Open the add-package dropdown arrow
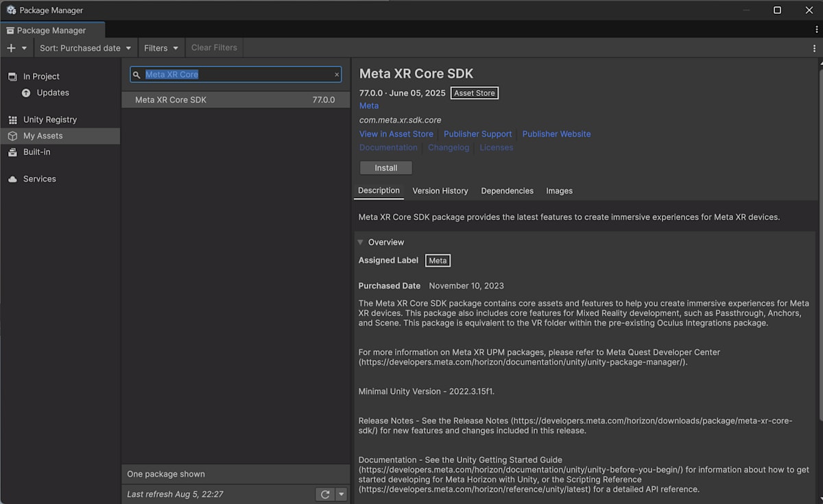The width and height of the screenshot is (823, 504). point(25,48)
